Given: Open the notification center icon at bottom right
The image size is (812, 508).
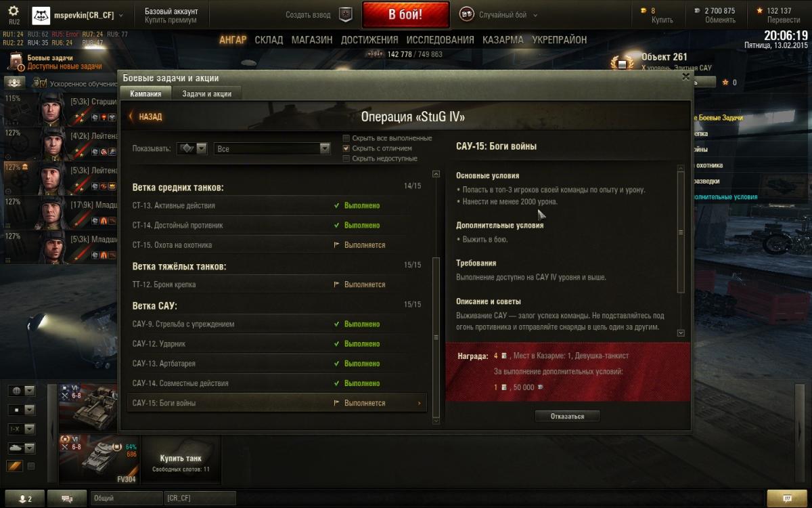Looking at the screenshot, I should pos(788,499).
